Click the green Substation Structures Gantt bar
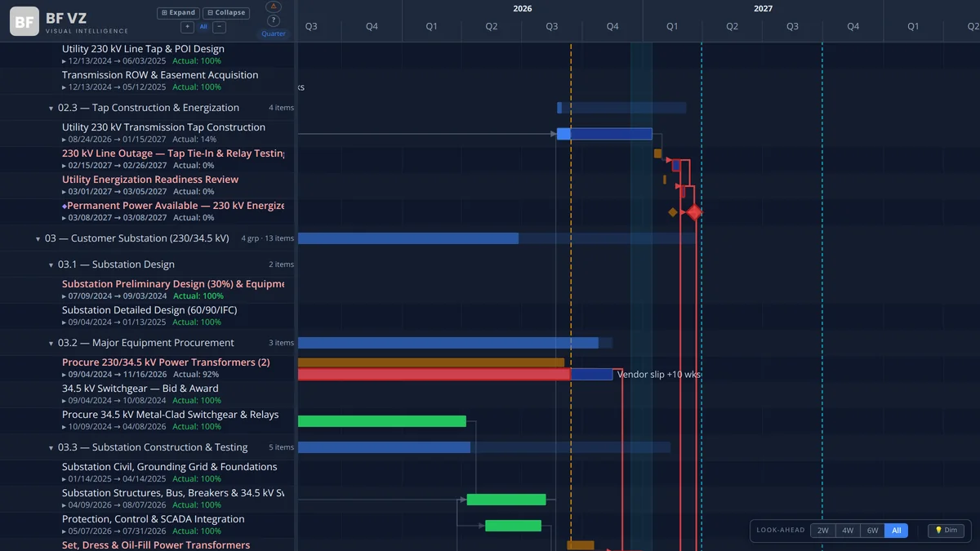This screenshot has width=980, height=551. [x=506, y=500]
